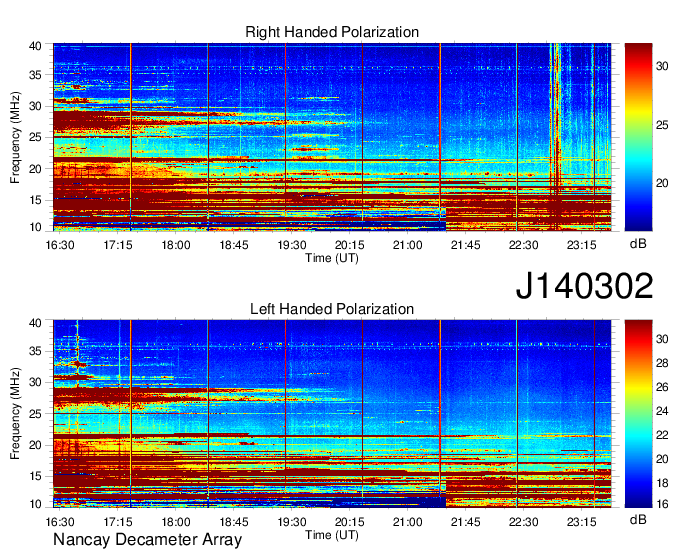Screen dimensions: 680x552
Task: Click time tick "19:30" under Left Handed plot
Action: (292, 522)
